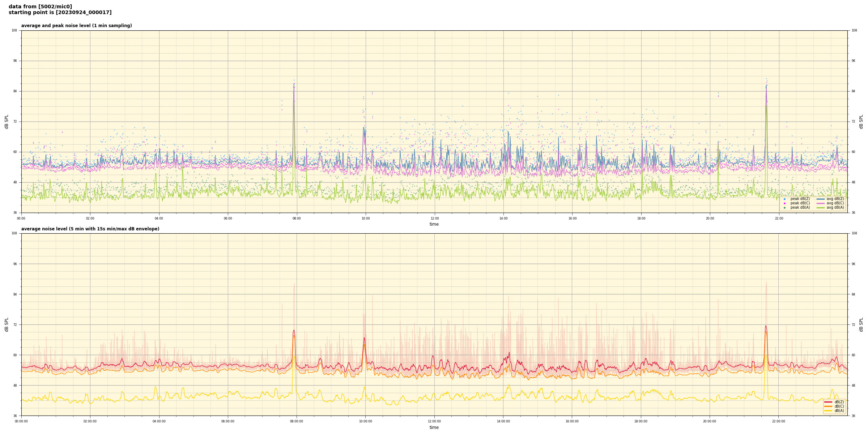868x434 pixels.
Task: Click the starting point 20230924_000017 text
Action: pyautogui.click(x=60, y=13)
